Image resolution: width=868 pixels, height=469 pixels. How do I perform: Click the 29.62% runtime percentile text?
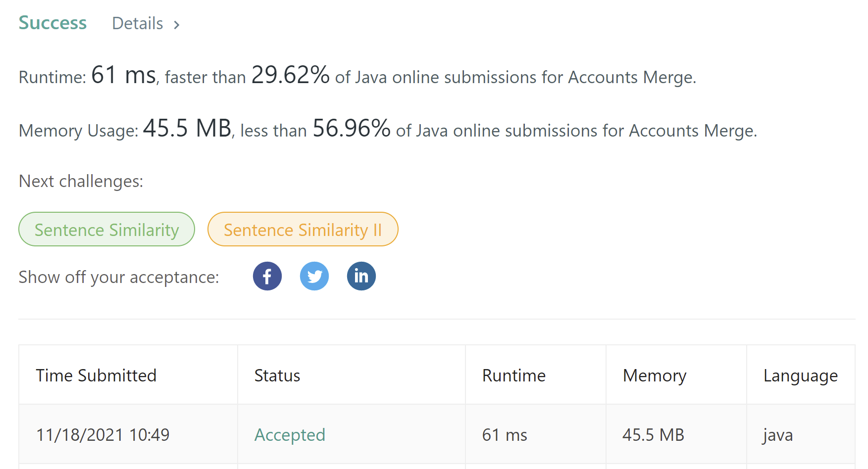290,75
